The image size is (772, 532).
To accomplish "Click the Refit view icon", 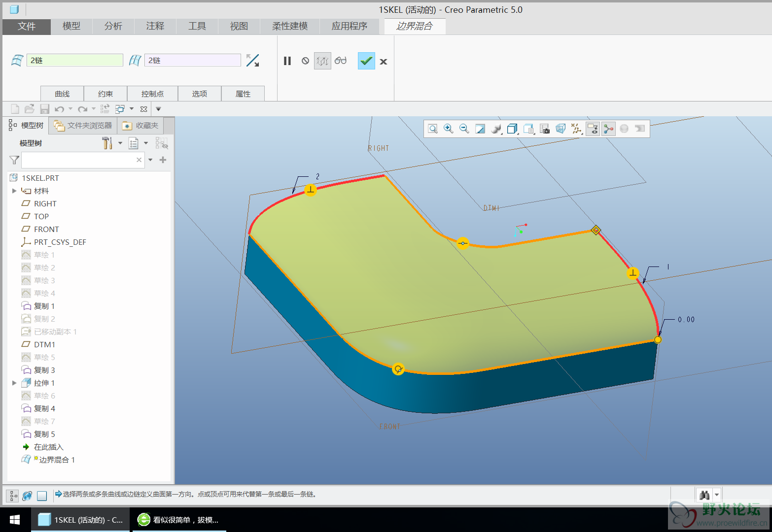I will coord(432,129).
